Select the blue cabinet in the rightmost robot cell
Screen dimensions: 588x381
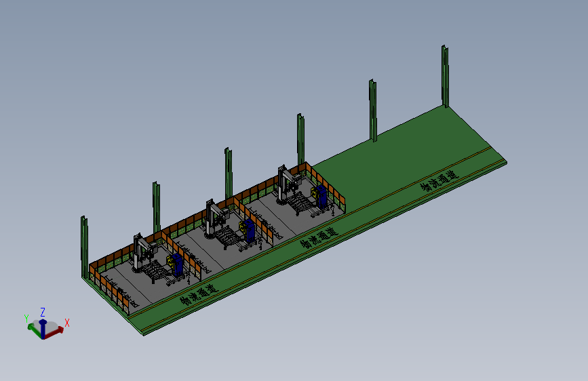click(321, 197)
